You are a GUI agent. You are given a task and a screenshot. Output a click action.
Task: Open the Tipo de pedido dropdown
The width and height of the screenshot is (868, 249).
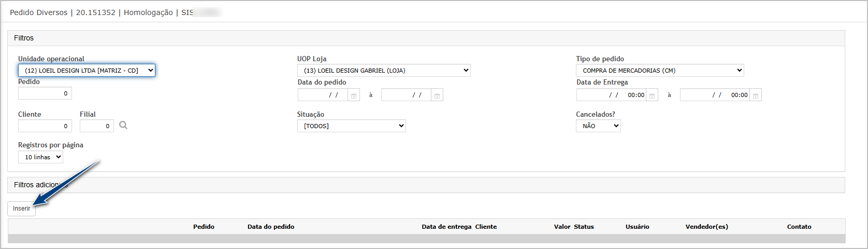point(660,71)
